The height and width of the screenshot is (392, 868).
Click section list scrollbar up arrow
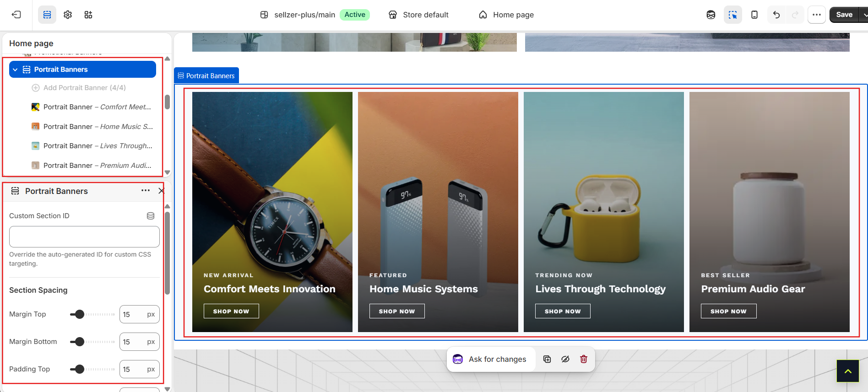tap(168, 59)
